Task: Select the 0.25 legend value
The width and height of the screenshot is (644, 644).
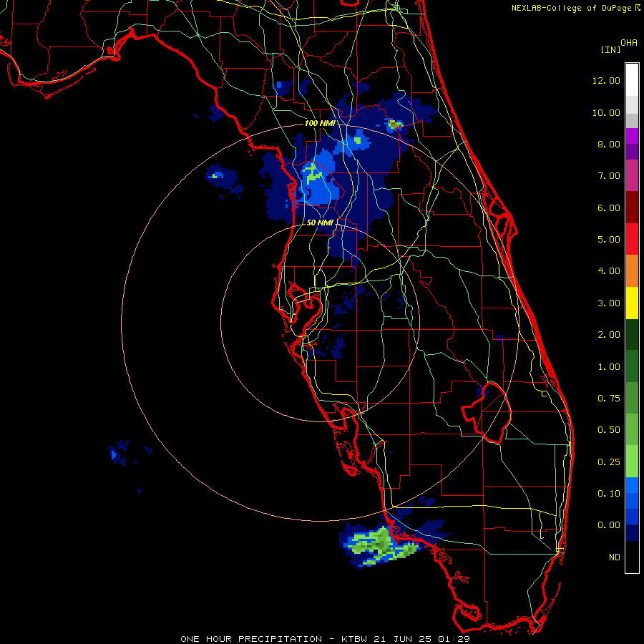Action: [x=609, y=462]
